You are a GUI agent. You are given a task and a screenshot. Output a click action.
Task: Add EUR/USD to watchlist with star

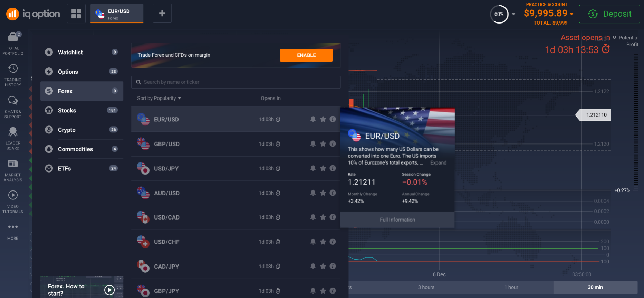click(x=323, y=119)
